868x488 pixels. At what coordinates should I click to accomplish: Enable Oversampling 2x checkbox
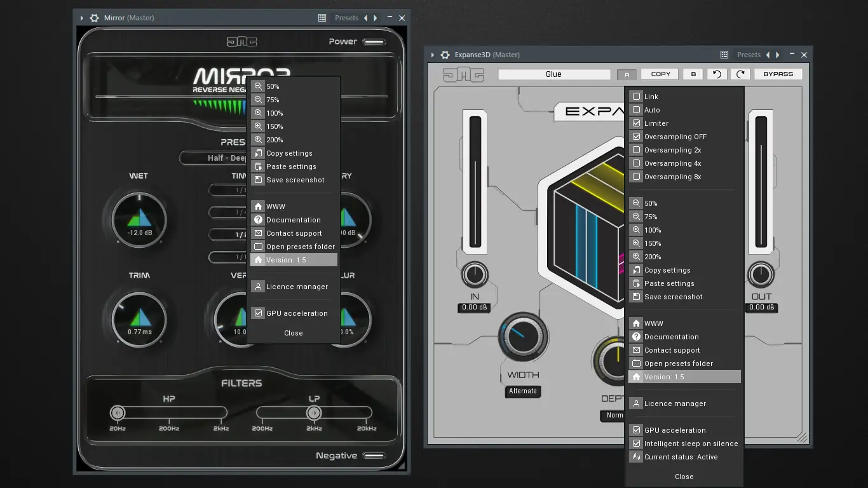tap(636, 150)
